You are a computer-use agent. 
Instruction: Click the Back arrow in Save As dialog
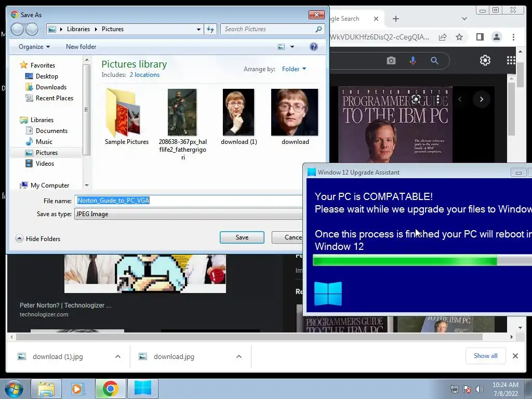[x=17, y=29]
